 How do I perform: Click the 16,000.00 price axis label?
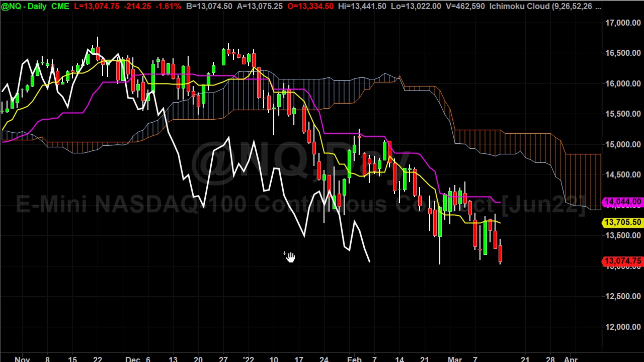[x=623, y=83]
